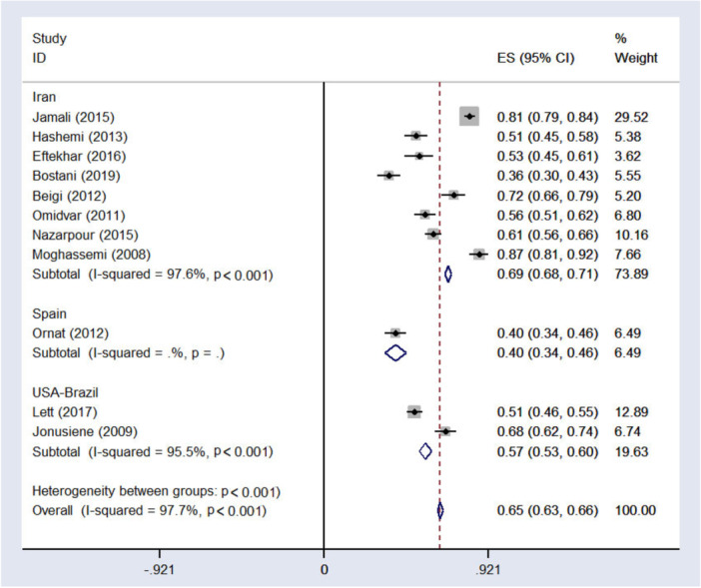701x588 pixels.
Task: Select the Bostani (2019) point estimate marker
Action: [388, 175]
